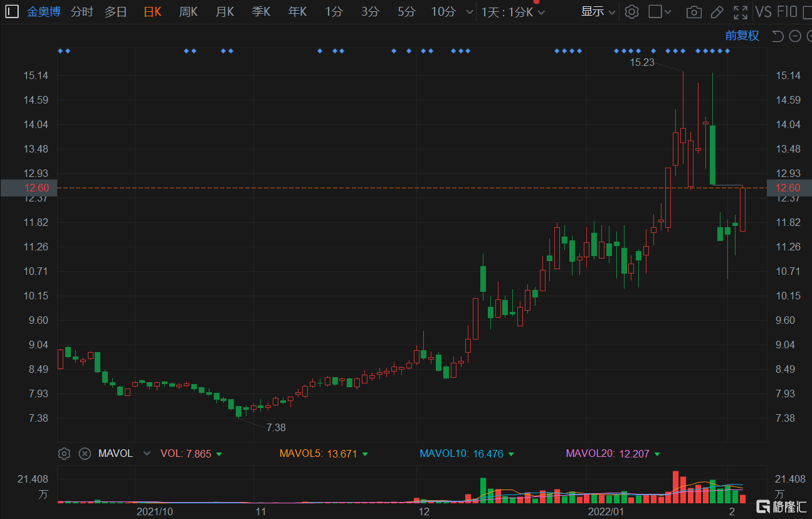The height and width of the screenshot is (519, 812).
Task: Click the MAVOL5: 13.671 value
Action: (318, 453)
